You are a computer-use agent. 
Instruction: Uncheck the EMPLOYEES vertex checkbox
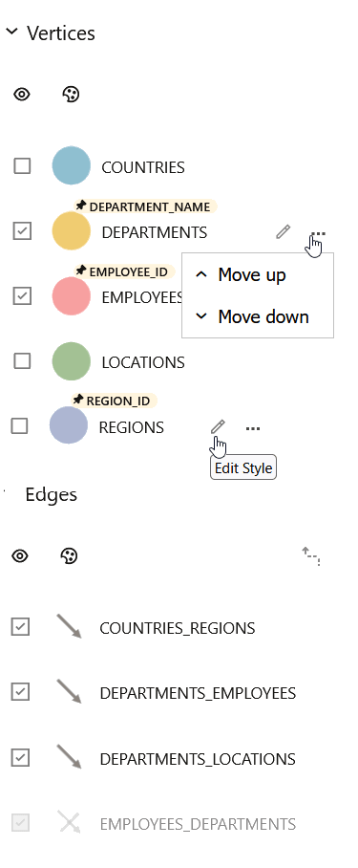tap(22, 296)
